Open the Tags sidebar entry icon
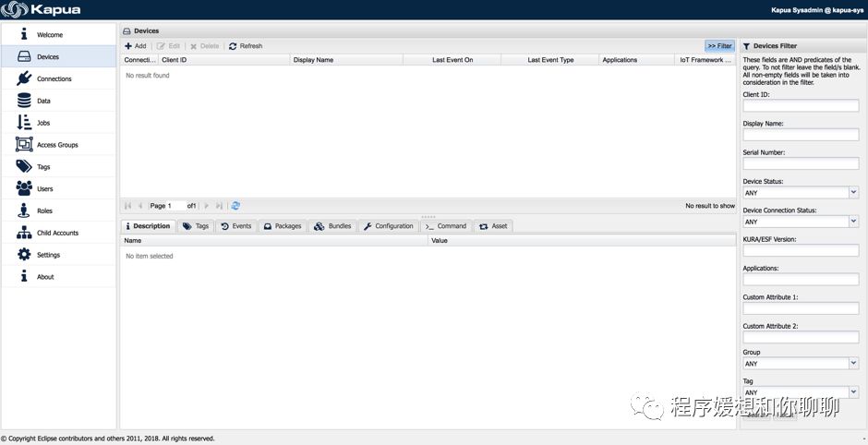 [x=24, y=166]
